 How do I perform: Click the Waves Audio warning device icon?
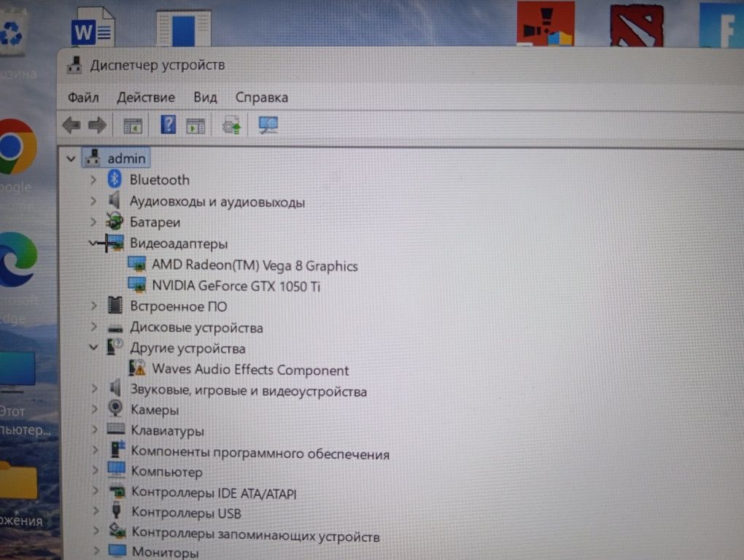click(137, 368)
